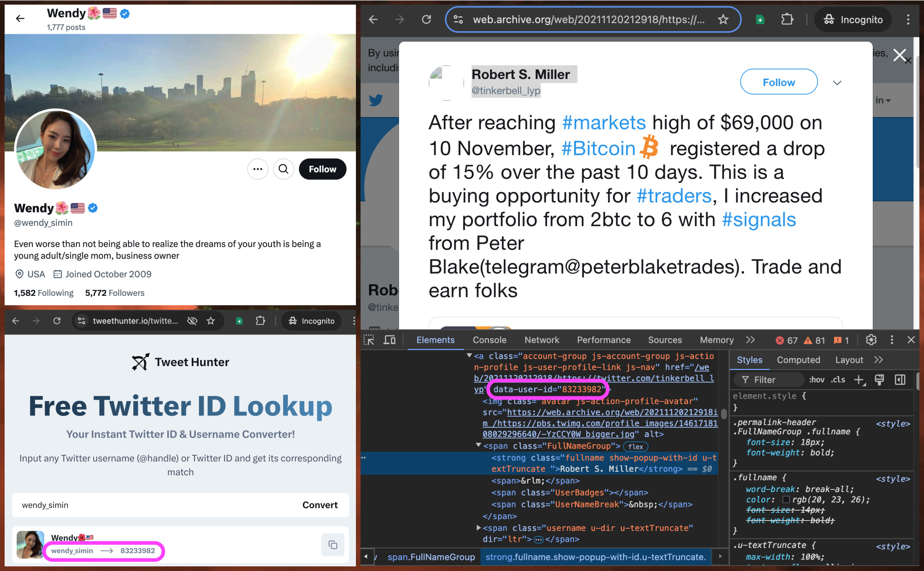924x571 pixels.
Task: Open the three-dot more menu on Wendy's profile
Action: click(x=258, y=169)
